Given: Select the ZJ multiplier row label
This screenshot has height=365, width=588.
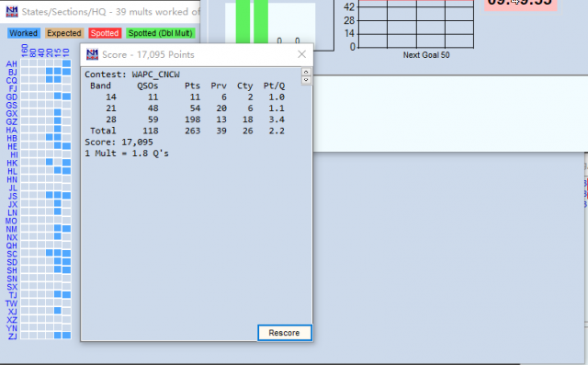Looking at the screenshot, I should 12,336.
